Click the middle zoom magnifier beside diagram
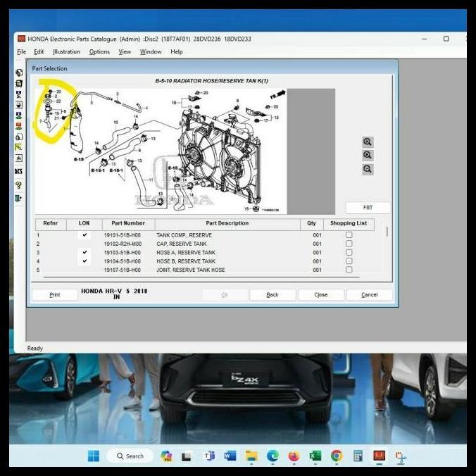 [368, 155]
